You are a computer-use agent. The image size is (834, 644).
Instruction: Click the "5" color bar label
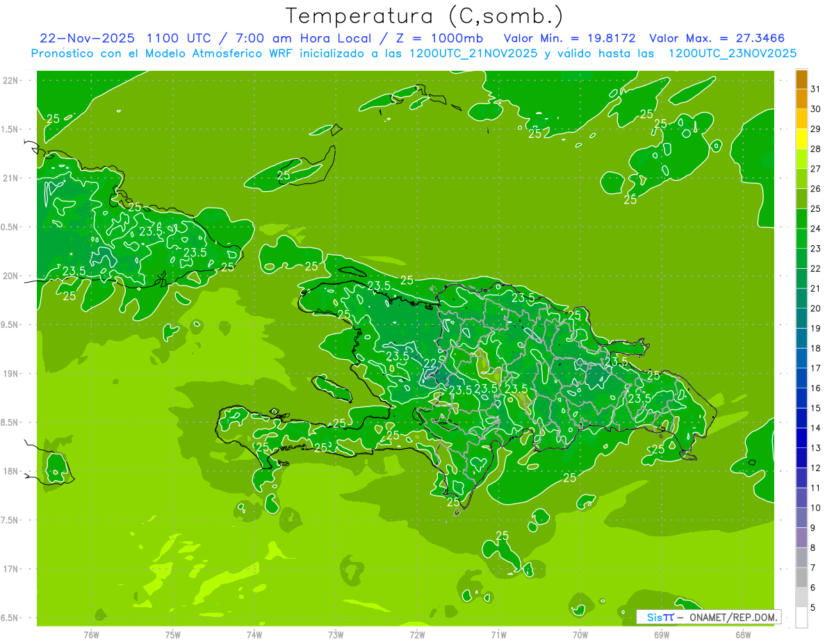[813, 608]
